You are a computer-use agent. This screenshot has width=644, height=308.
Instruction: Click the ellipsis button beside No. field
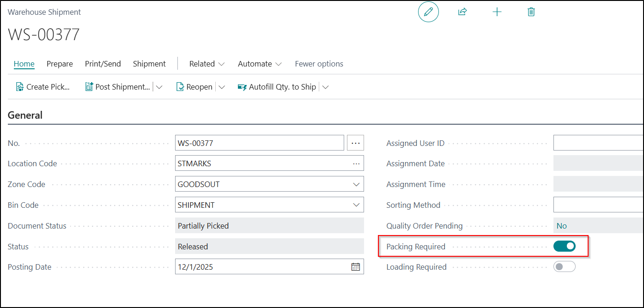coord(355,143)
